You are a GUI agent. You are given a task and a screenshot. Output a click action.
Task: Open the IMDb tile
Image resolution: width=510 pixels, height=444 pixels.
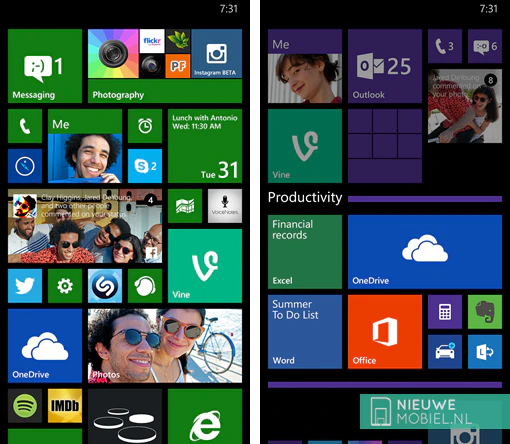pos(65,406)
